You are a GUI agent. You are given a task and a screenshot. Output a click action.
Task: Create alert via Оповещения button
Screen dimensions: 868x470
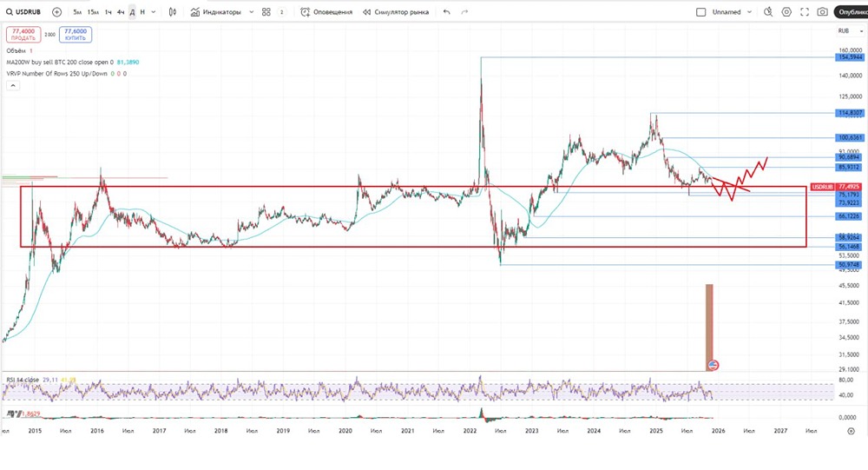(326, 11)
